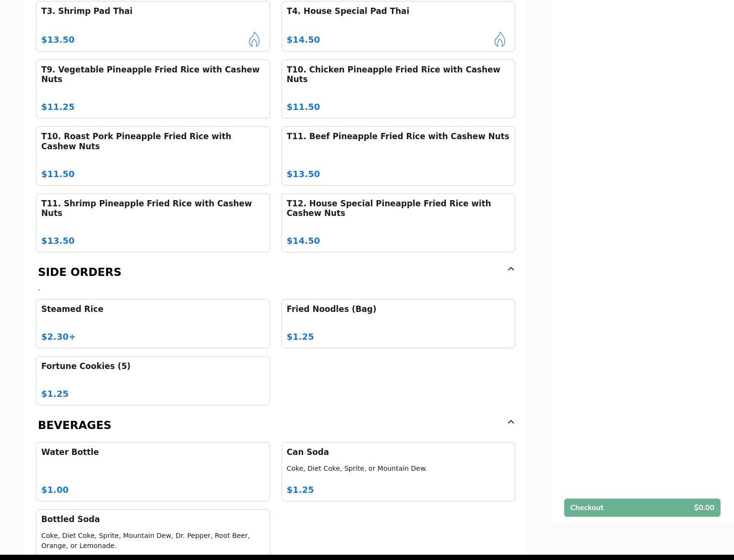Select T11 Shrimp Pineapple Fried Rice
734x560 pixels.
point(153,223)
